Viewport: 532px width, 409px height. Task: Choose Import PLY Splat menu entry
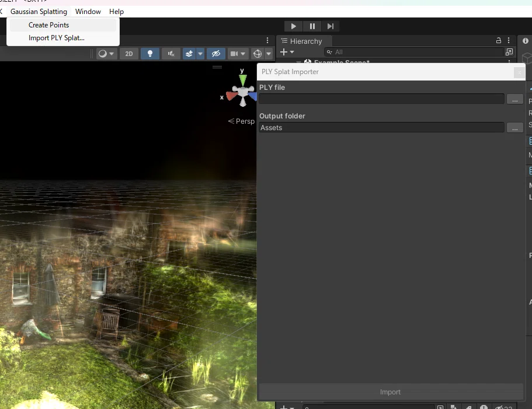[62, 38]
